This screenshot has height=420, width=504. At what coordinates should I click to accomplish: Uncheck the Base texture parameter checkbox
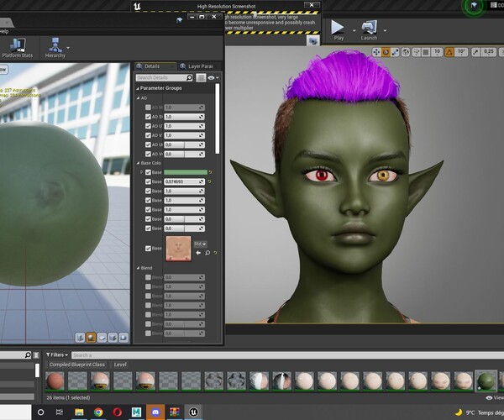click(148, 249)
